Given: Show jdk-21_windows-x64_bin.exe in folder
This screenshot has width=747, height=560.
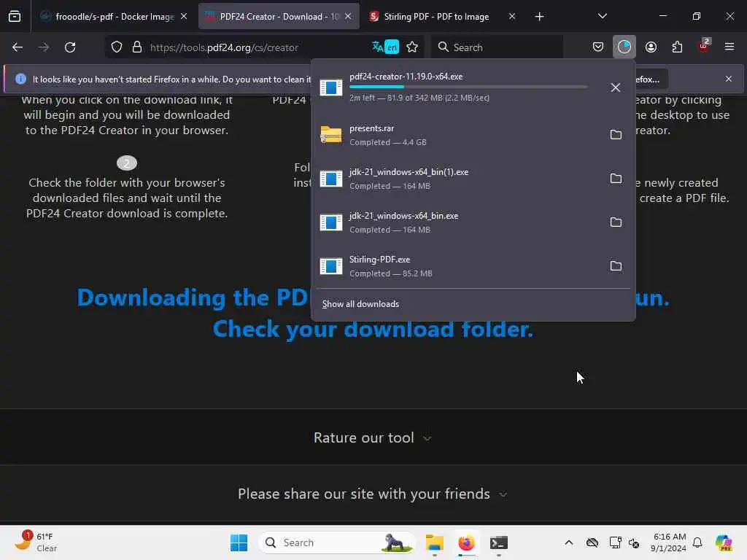Looking at the screenshot, I should coord(616,222).
